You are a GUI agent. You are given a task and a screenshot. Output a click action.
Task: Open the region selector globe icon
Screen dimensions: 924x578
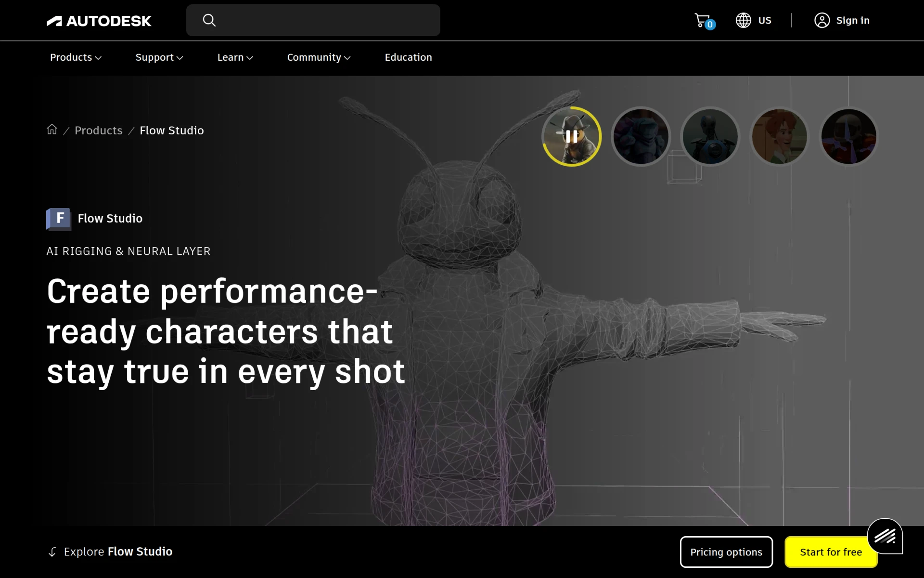pyautogui.click(x=743, y=20)
